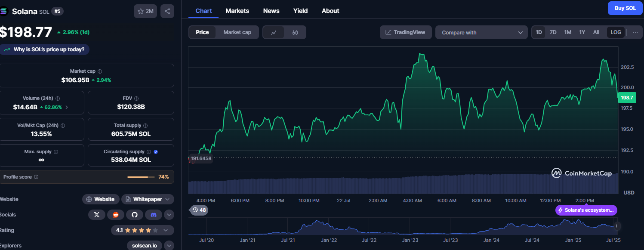Image resolution: width=644 pixels, height=250 pixels.
Task: Open the share options icon
Action: (x=167, y=11)
